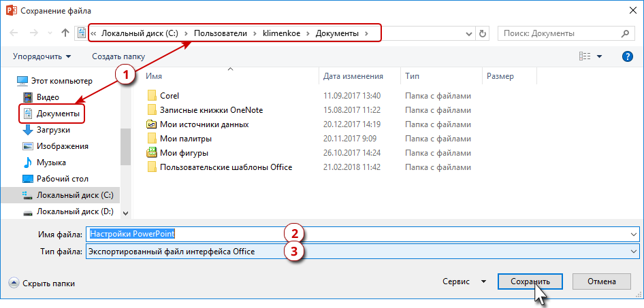
Task: Click the Загрузки blue arrow icon
Action: coord(27,130)
